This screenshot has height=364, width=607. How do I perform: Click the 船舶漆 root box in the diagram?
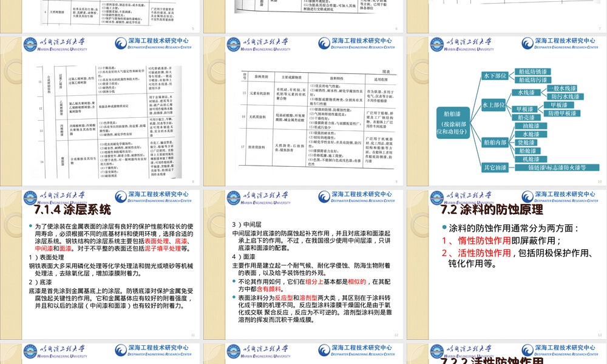click(x=453, y=123)
